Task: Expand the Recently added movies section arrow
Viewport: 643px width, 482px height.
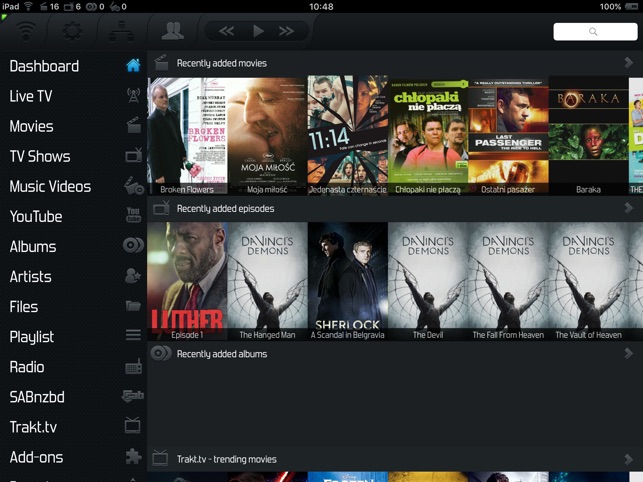Action: [628, 63]
